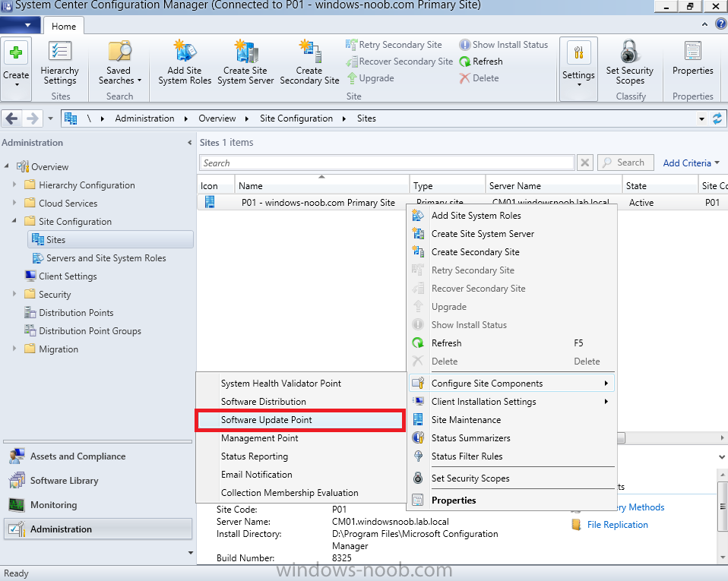
Task: Choose Software Update Point from submenu
Action: 300,420
